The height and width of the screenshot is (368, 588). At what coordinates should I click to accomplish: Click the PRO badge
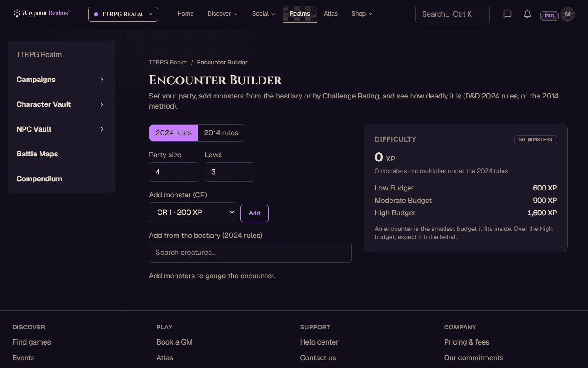pos(549,16)
